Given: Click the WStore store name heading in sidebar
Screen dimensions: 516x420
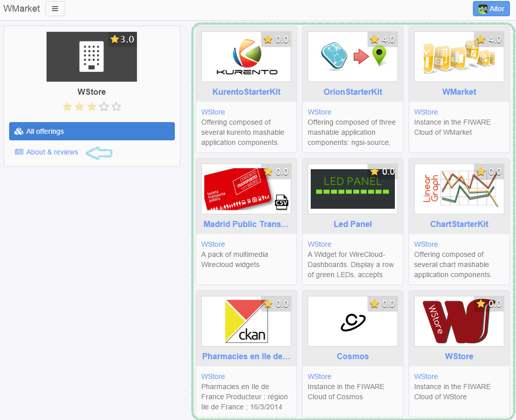Looking at the screenshot, I should pos(91,92).
